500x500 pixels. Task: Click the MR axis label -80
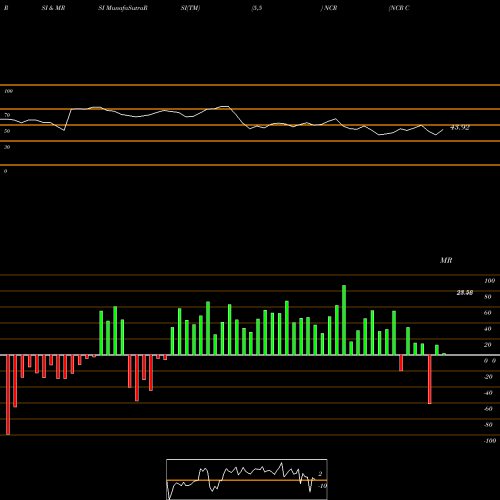point(488,425)
